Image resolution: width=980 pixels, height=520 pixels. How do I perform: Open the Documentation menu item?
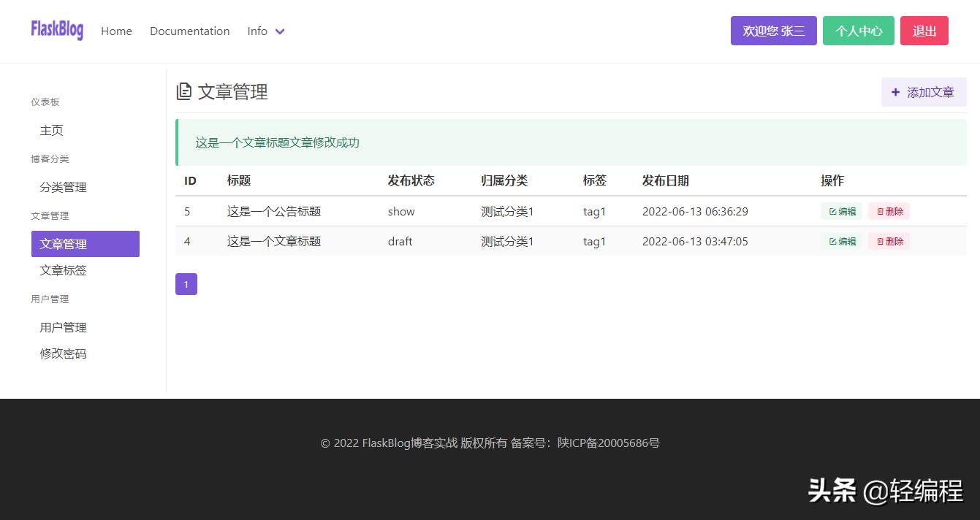coord(189,31)
